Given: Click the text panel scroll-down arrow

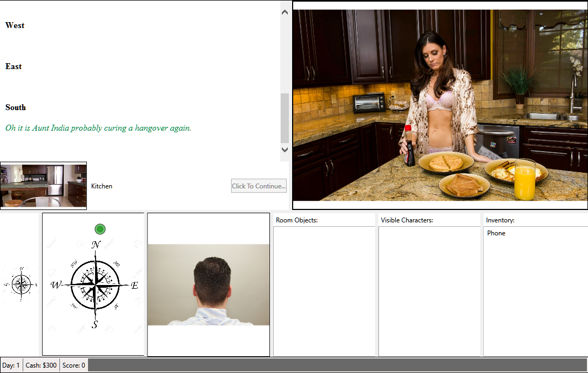Looking at the screenshot, I should pos(285,150).
